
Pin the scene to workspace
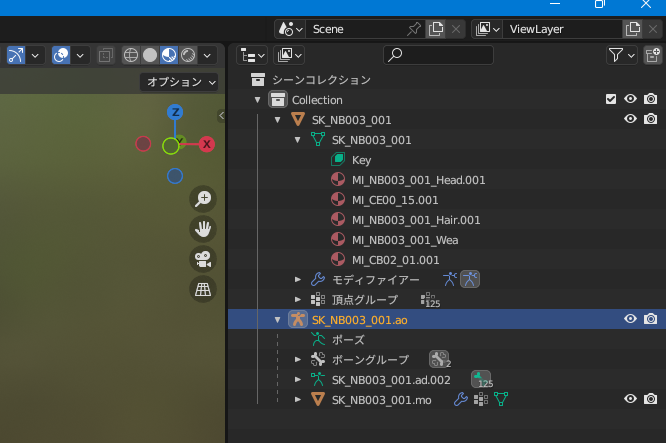(x=413, y=29)
